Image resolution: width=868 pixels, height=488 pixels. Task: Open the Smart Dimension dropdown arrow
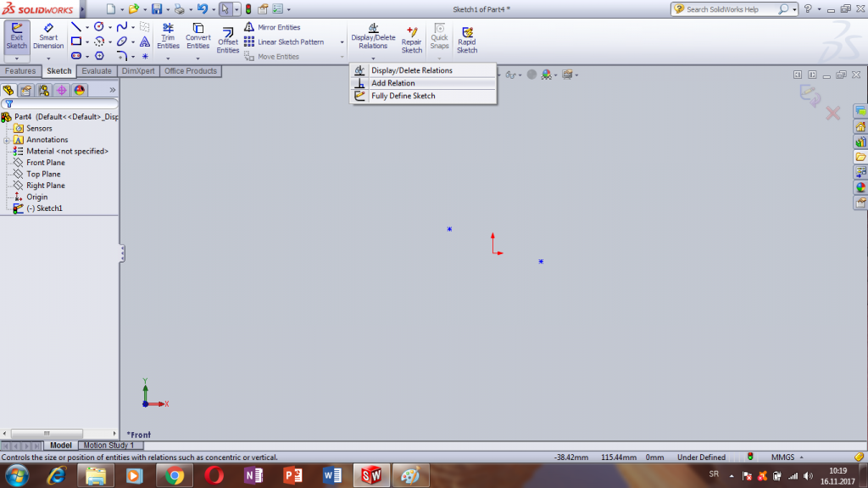48,58
